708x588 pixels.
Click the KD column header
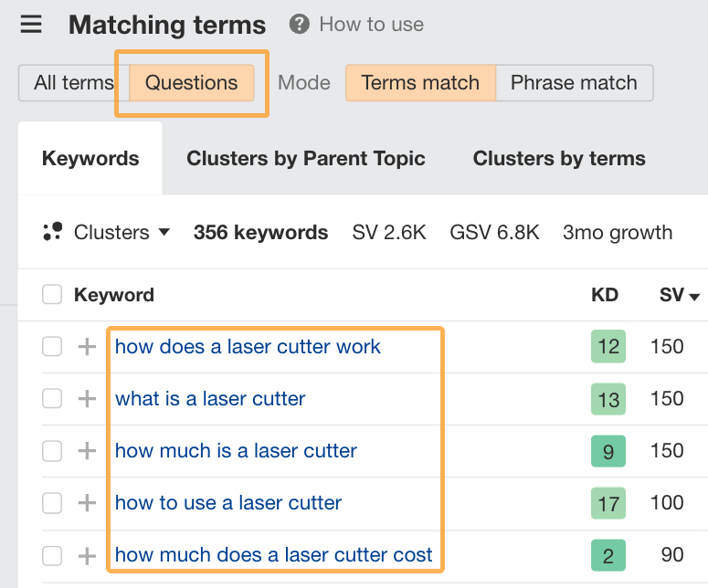tap(605, 295)
